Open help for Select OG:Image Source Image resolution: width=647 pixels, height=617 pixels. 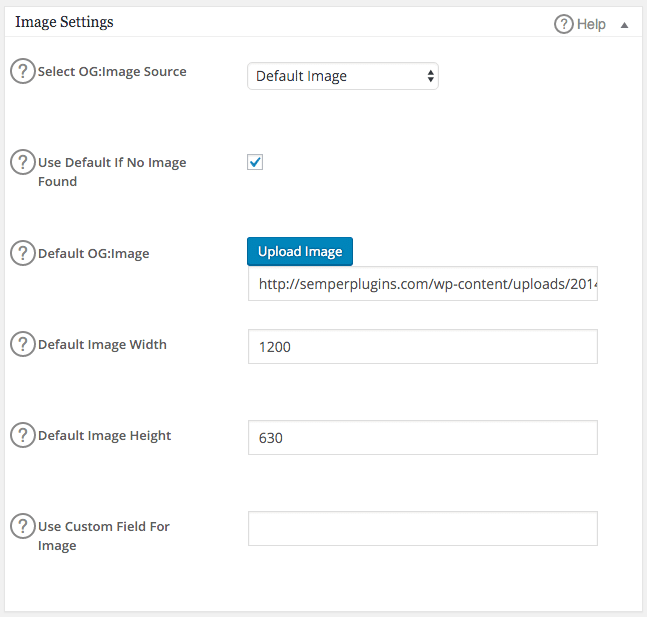tap(23, 71)
